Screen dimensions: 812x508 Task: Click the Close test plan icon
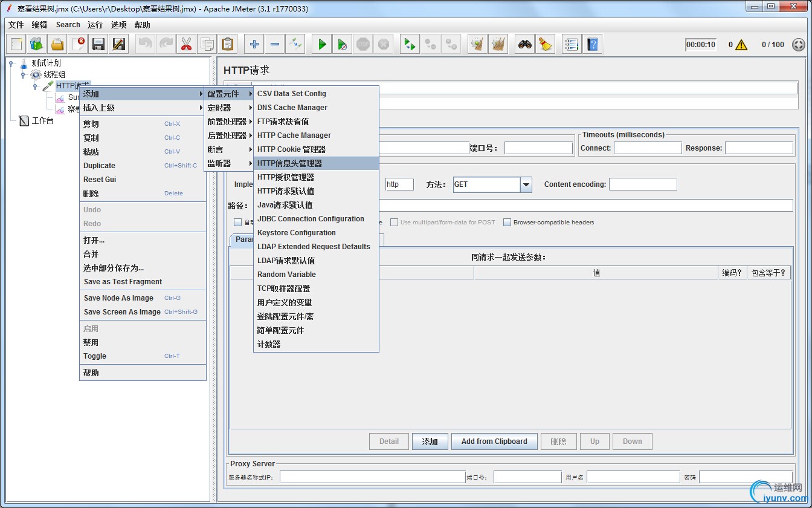tap(78, 44)
